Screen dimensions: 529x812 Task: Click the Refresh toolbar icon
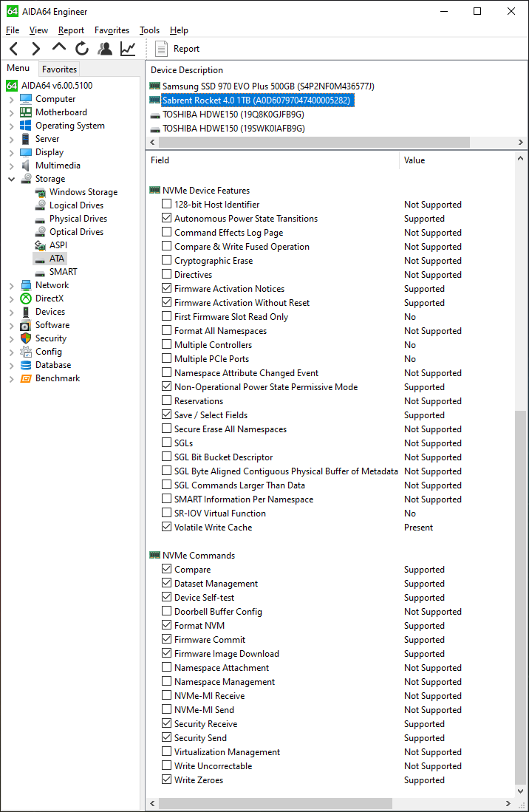click(82, 49)
